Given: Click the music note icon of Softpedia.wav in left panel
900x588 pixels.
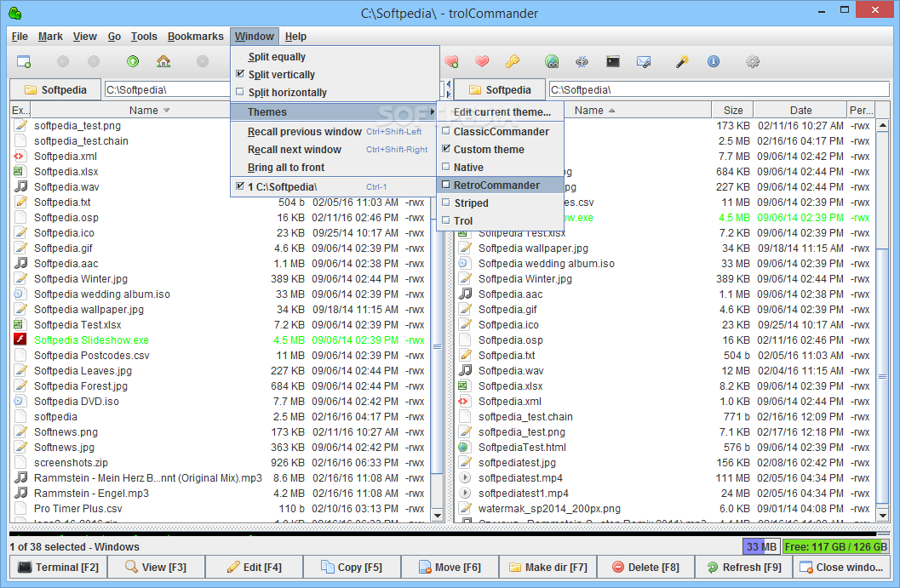Looking at the screenshot, I should 20,186.
